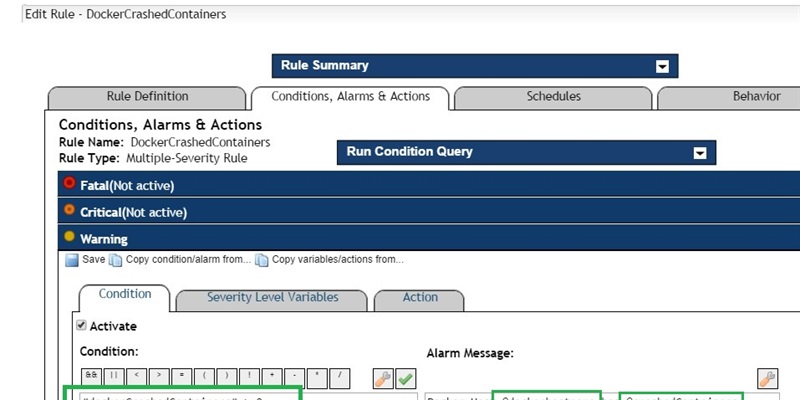Click into the Alarm Message field

tap(602, 396)
